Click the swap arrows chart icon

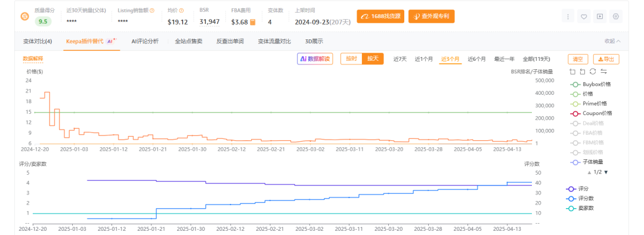click(x=603, y=72)
